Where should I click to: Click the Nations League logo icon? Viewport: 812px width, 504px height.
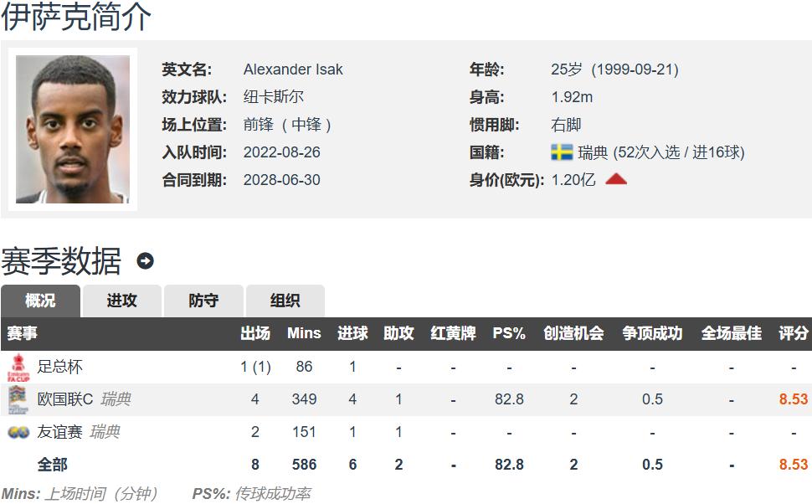(x=18, y=399)
